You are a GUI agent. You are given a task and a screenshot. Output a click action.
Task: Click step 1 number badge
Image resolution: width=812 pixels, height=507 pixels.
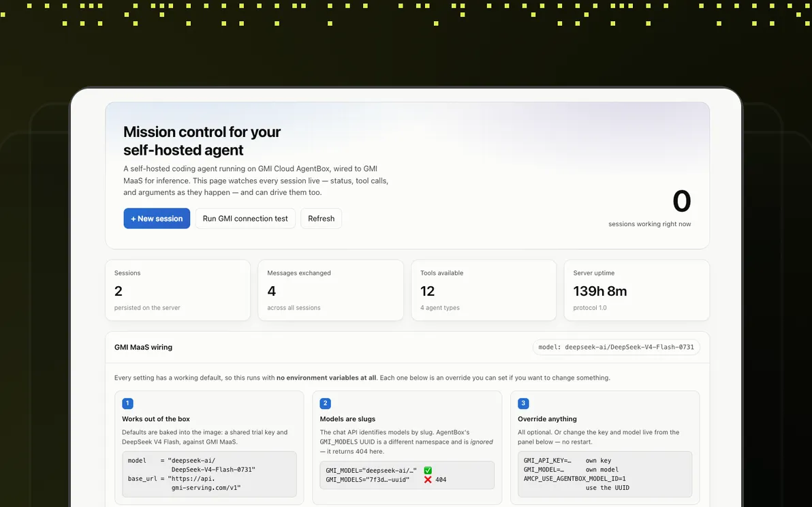click(x=127, y=403)
